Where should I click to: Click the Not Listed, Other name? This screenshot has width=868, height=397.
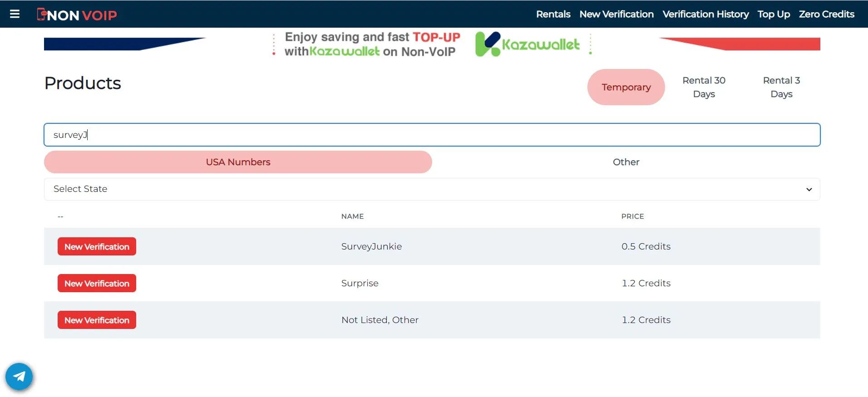click(x=380, y=320)
